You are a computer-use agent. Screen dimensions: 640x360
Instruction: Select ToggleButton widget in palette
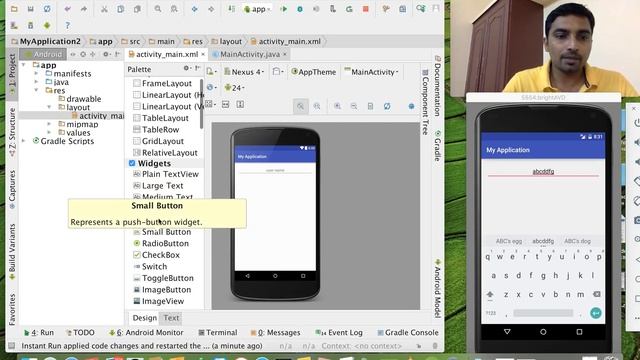point(163,278)
